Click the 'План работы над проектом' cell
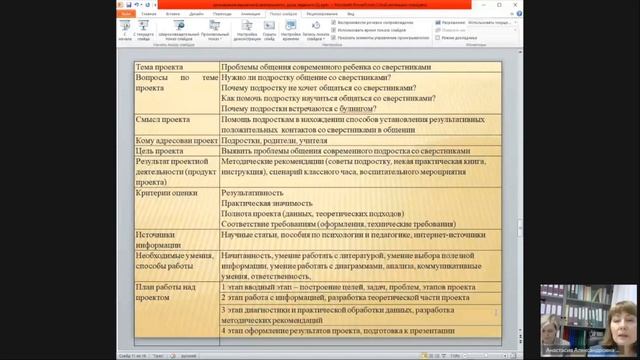This screenshot has height=360, width=640. click(177, 309)
